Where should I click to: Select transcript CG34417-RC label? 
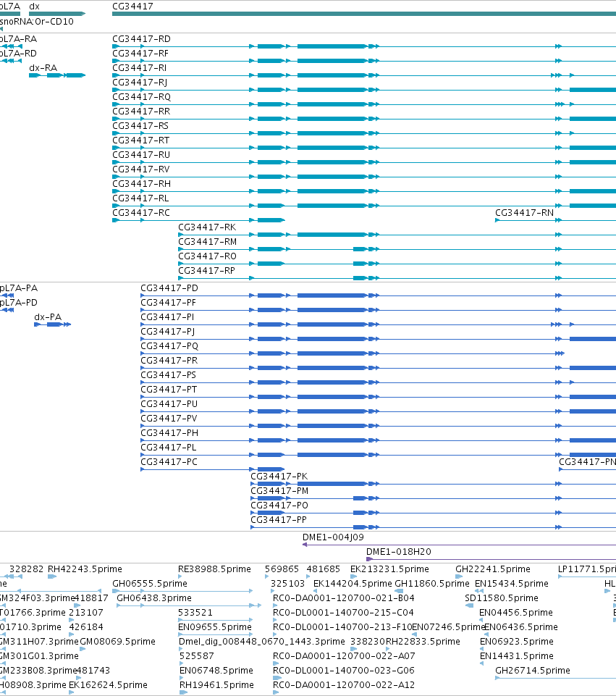[141, 213]
